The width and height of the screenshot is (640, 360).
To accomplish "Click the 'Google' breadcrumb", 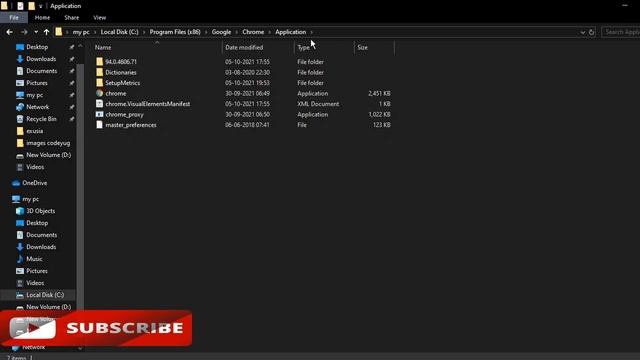I will coord(221,32).
